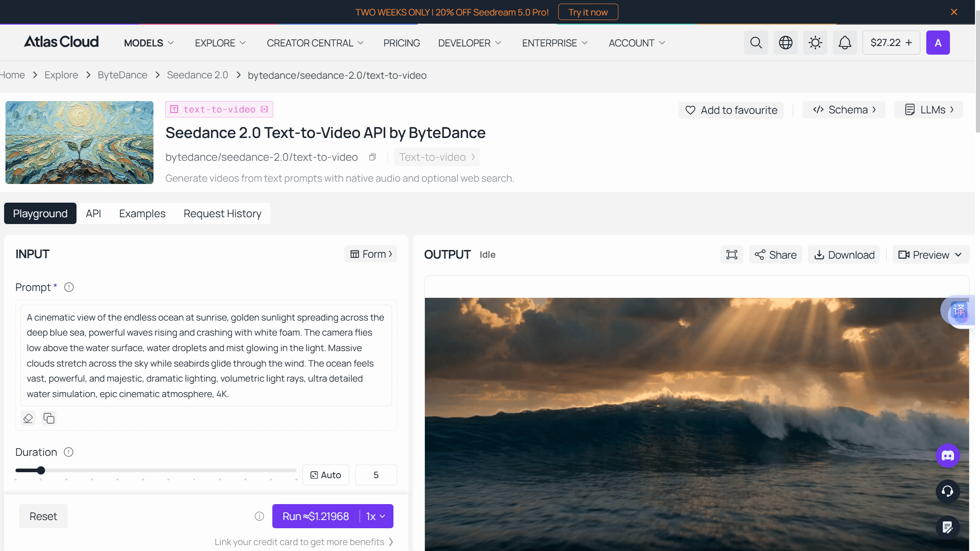Switch to the Examples tab
This screenshot has width=980, height=551.
pos(142,214)
